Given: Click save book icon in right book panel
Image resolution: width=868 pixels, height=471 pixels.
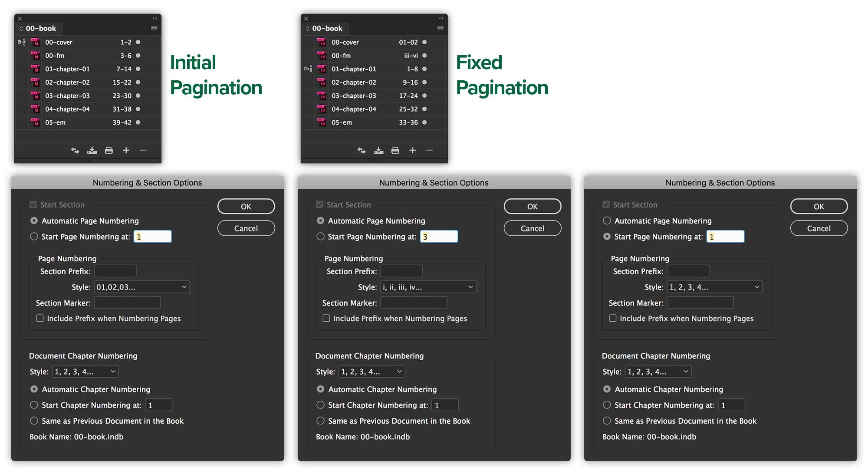Looking at the screenshot, I should 378,150.
